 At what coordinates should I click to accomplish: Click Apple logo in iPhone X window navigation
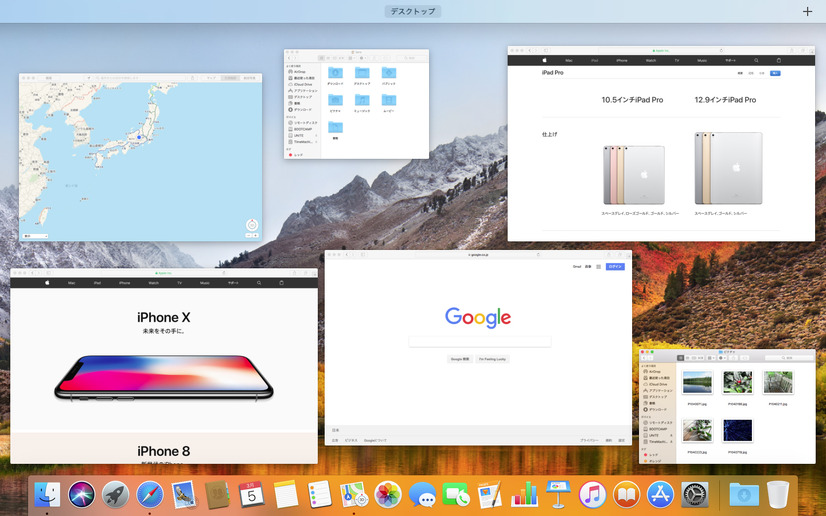(47, 283)
